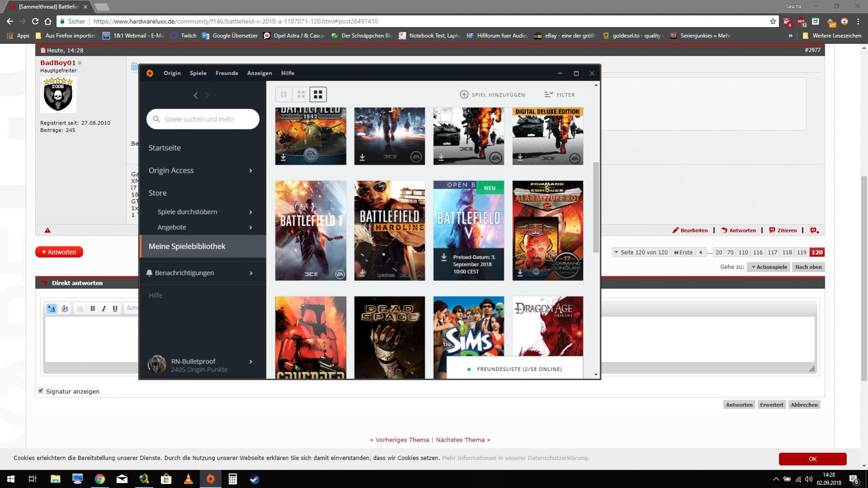Image resolution: width=868 pixels, height=488 pixels.
Task: Toggle italic formatting in reply editor
Action: pos(104,308)
